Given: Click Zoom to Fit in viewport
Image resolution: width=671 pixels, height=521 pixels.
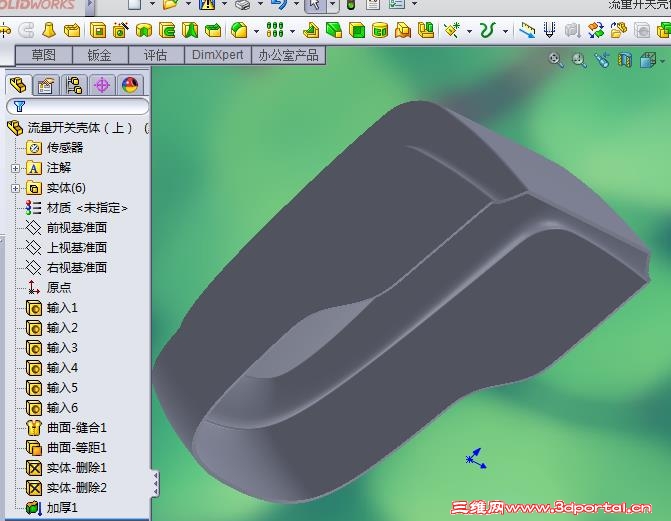Looking at the screenshot, I should coord(556,60).
